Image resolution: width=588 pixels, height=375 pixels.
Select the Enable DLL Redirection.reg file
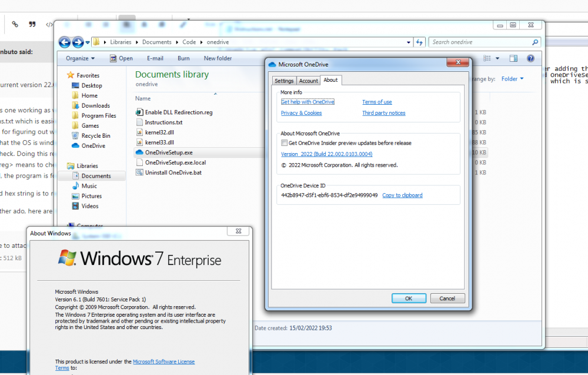pos(179,112)
